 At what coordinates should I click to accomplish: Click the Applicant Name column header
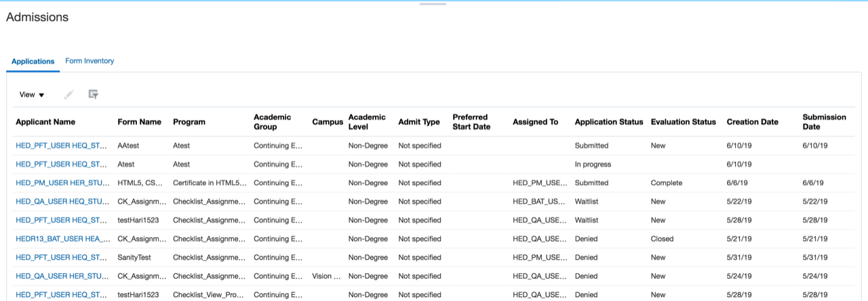45,122
